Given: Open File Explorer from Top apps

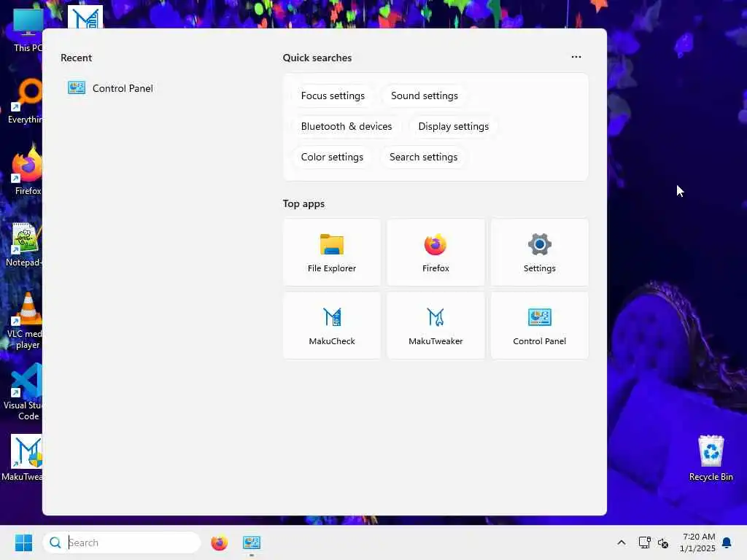Looking at the screenshot, I should pyautogui.click(x=332, y=252).
